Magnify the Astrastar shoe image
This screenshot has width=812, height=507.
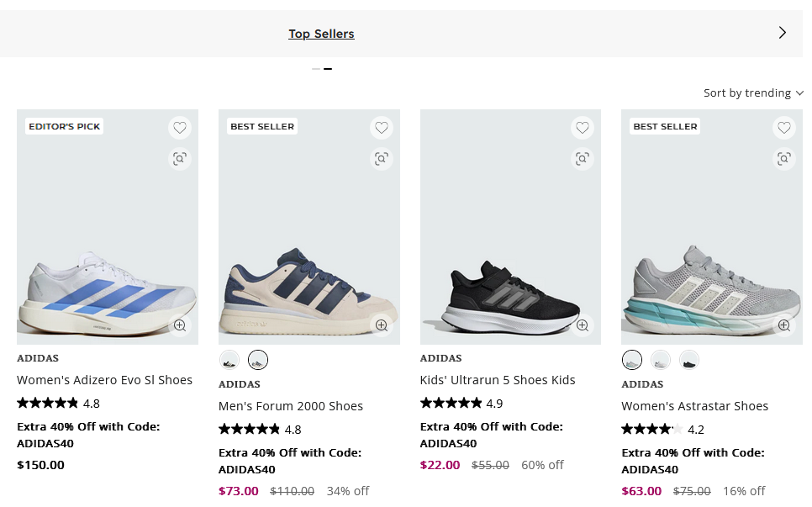[784, 325]
